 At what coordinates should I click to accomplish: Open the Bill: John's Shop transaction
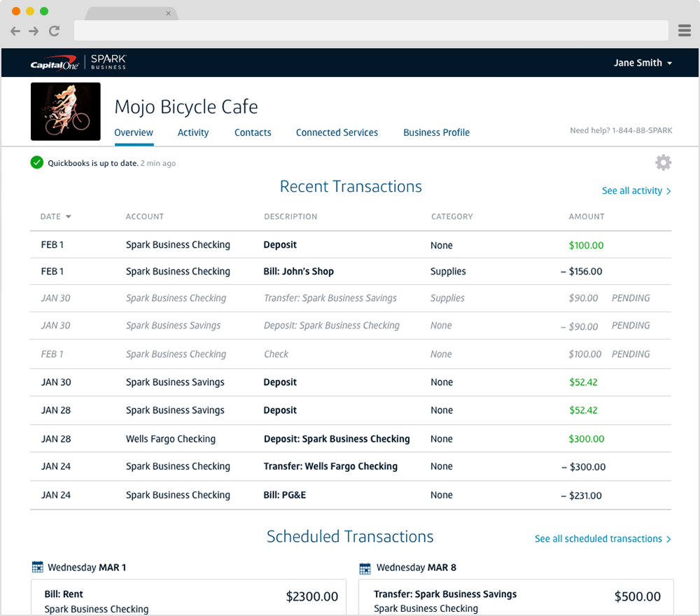tap(298, 272)
